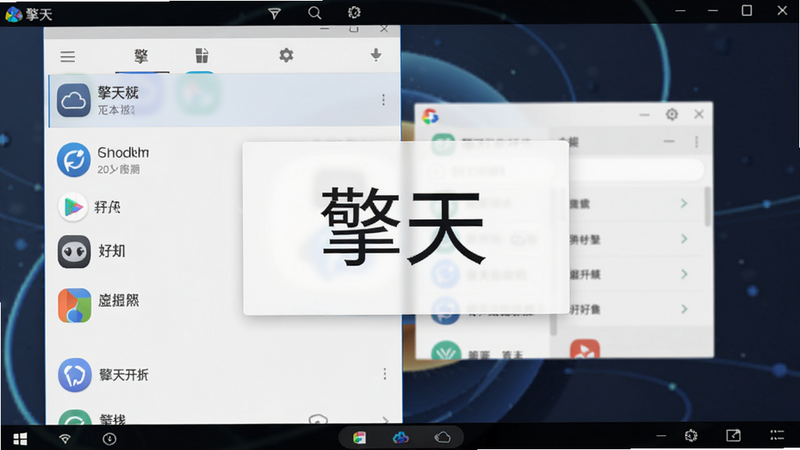The image size is (800, 450).
Task: Switch to the grid layout tab icon
Action: 202,55
